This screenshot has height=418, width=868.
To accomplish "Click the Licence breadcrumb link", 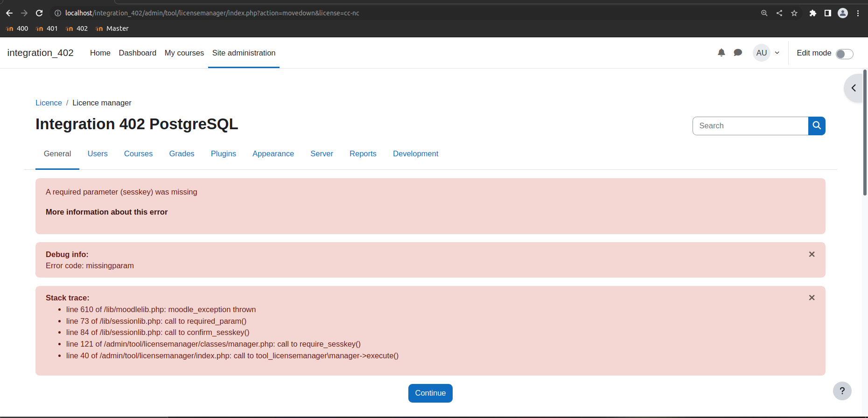I will point(49,103).
